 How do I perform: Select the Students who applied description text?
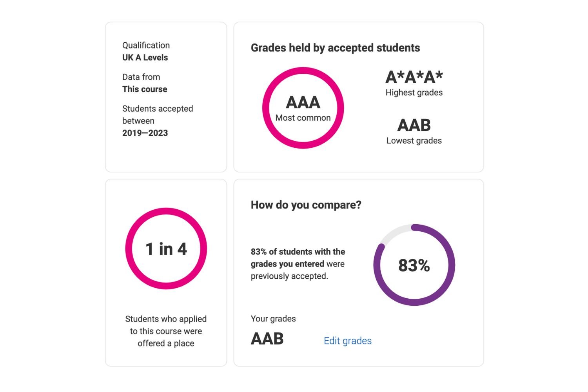[166, 331]
